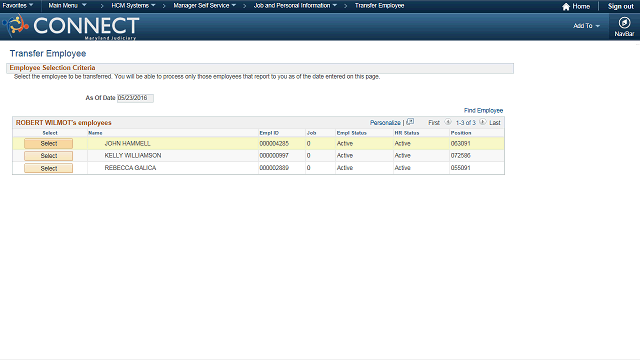Open grid in new window icon

coord(410,122)
